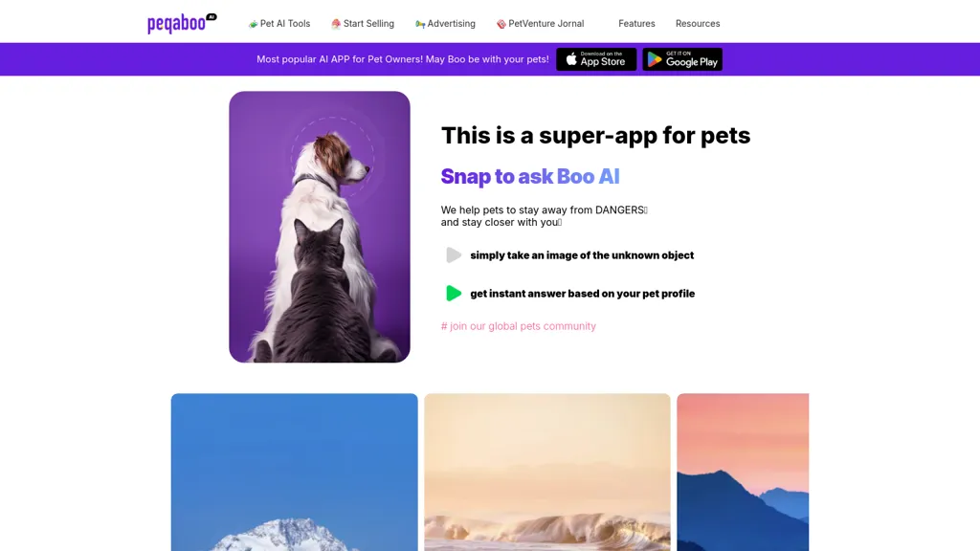Click the peqaboo logo
This screenshot has width=980, height=551.
182,23
